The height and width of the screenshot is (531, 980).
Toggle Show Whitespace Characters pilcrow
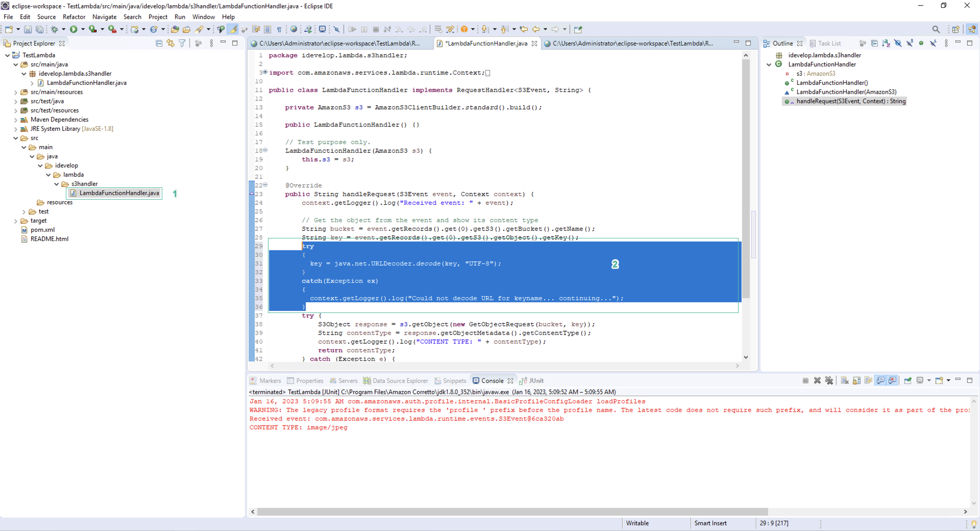click(279, 29)
